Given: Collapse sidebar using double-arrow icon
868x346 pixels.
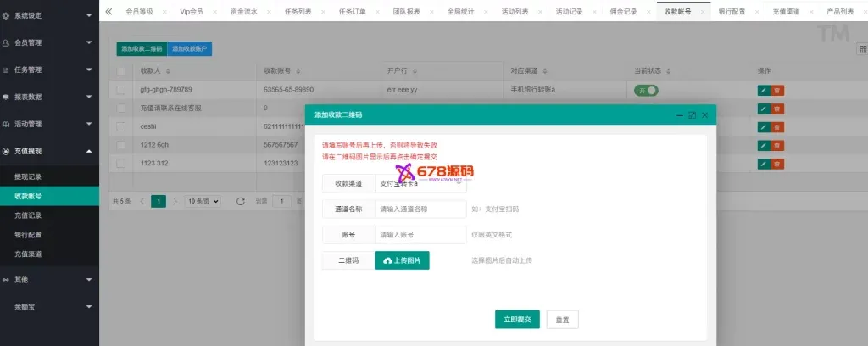Looking at the screenshot, I should click(x=108, y=12).
